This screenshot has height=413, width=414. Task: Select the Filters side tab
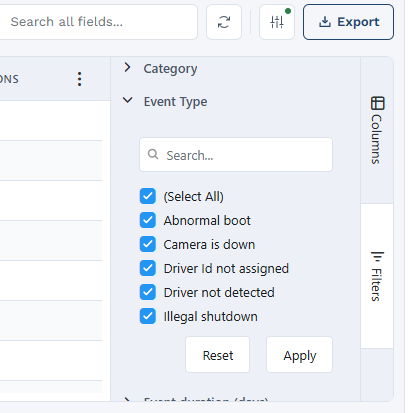click(377, 276)
